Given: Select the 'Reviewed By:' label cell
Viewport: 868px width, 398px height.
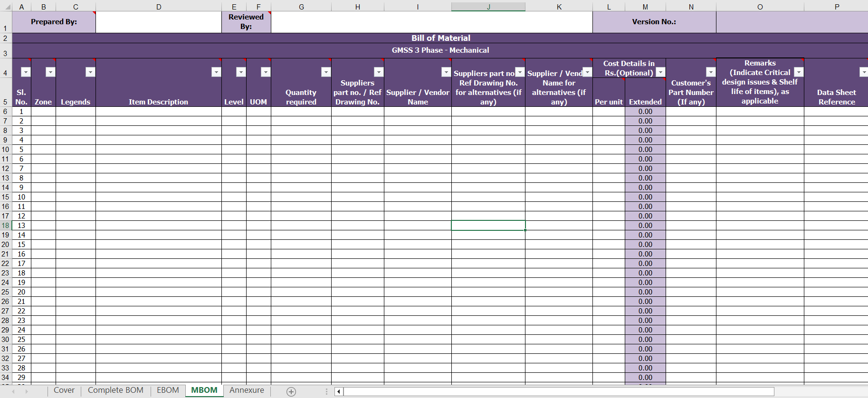Looking at the screenshot, I should click(246, 22).
